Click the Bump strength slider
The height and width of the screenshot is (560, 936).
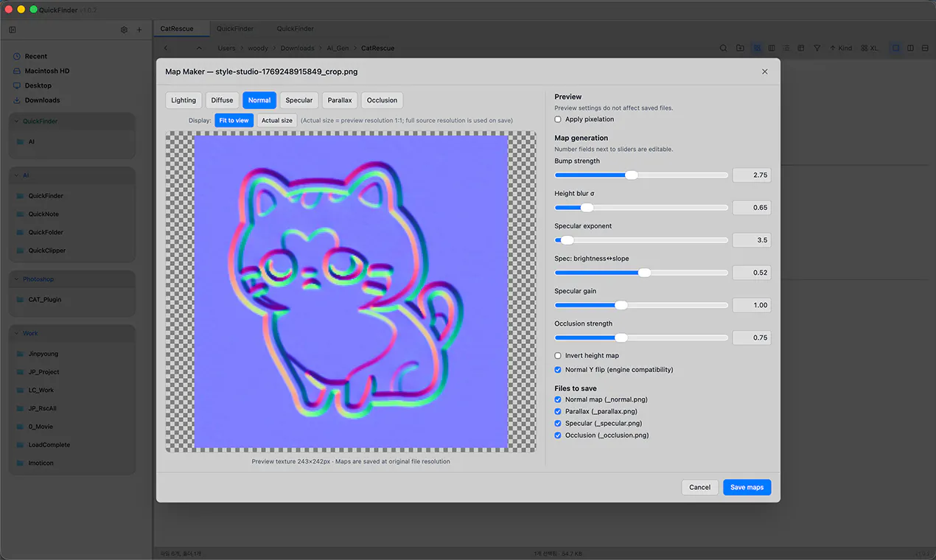point(641,175)
